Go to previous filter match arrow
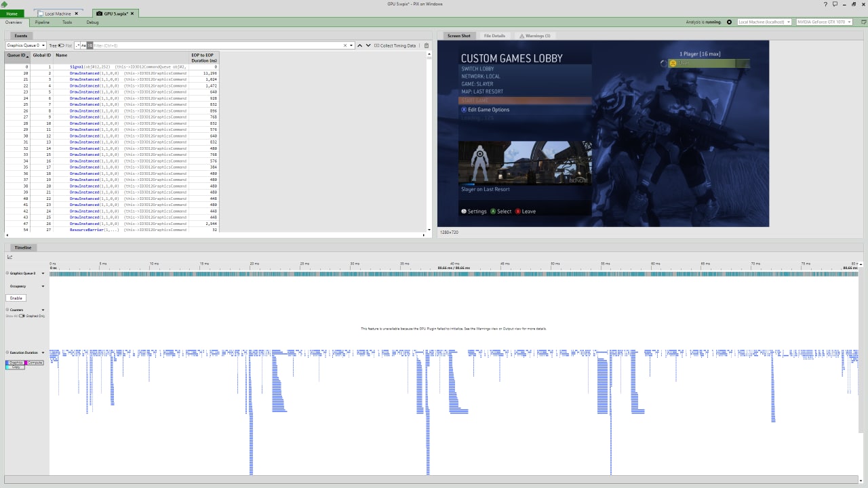The image size is (868, 488). pyautogui.click(x=360, y=45)
